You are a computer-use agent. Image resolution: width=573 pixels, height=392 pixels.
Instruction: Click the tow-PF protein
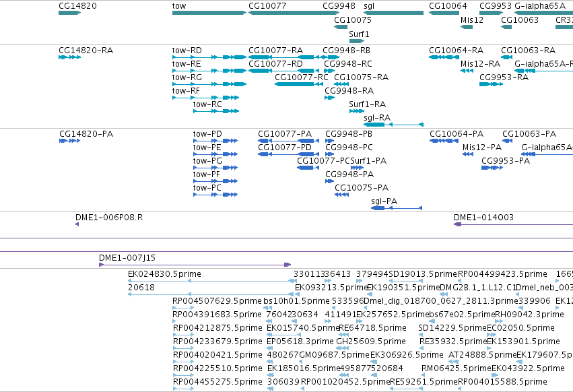(x=215, y=181)
